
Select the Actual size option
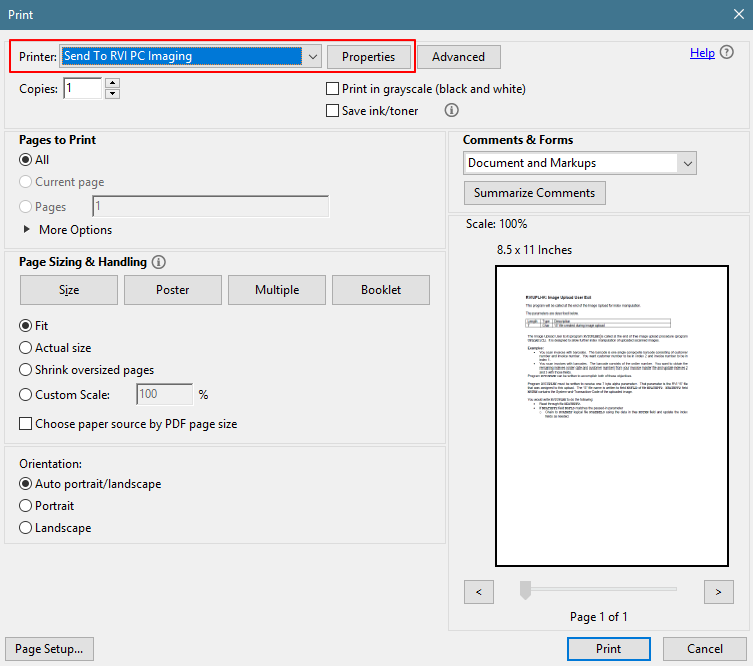coord(25,348)
